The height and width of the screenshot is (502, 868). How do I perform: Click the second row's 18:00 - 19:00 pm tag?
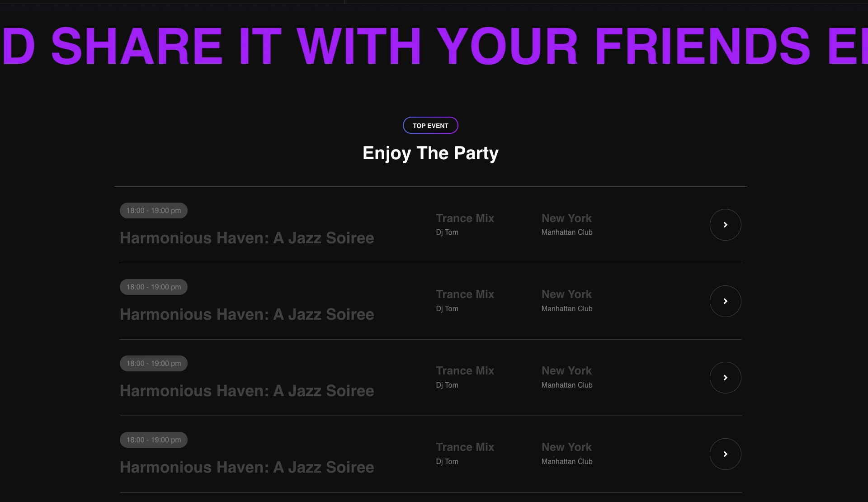154,287
